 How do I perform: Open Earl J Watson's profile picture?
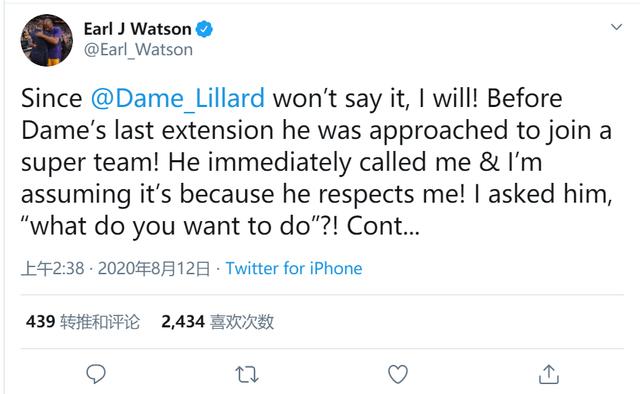click(x=47, y=40)
